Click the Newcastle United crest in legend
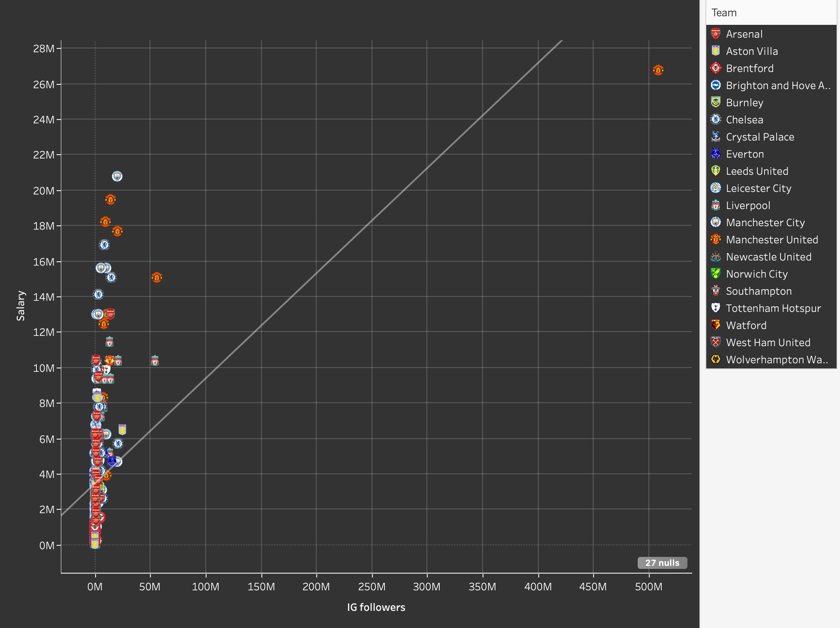The width and height of the screenshot is (840, 628). point(716,257)
